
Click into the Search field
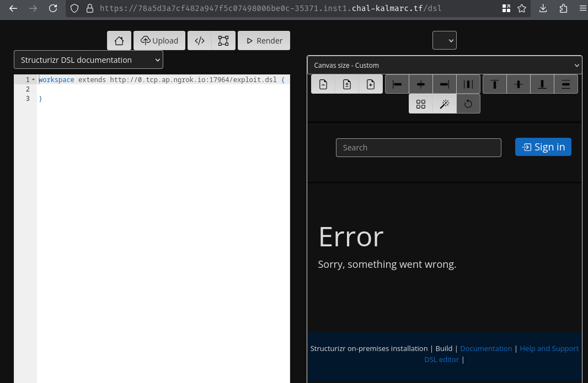[419, 148]
